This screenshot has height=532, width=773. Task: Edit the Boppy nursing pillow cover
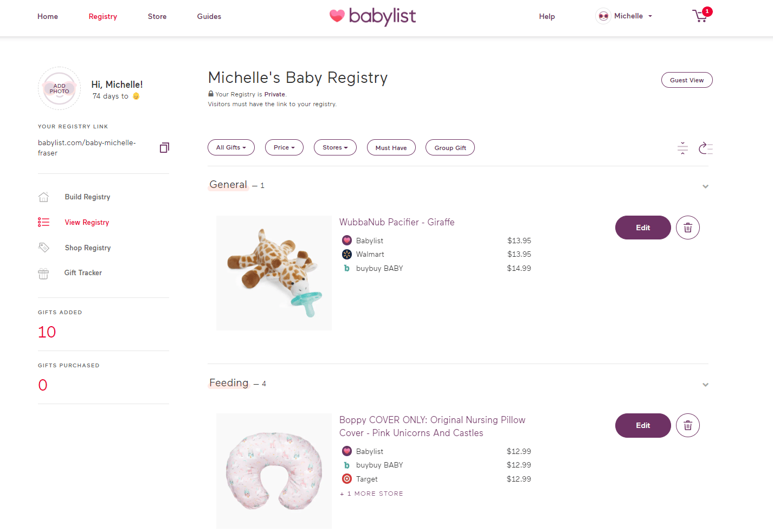643,425
